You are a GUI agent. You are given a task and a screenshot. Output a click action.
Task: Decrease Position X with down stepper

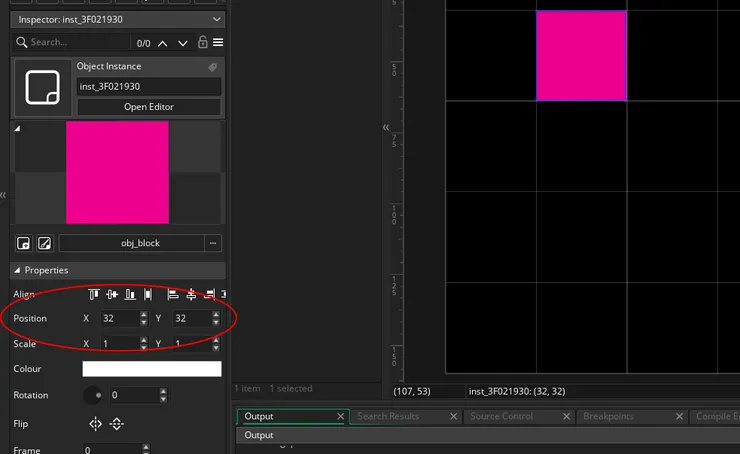point(144,322)
